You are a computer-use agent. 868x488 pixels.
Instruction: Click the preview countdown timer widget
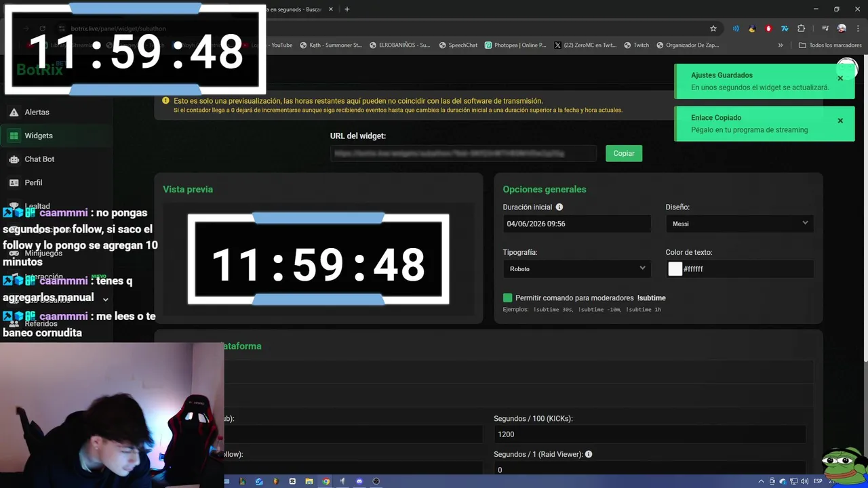tap(318, 259)
